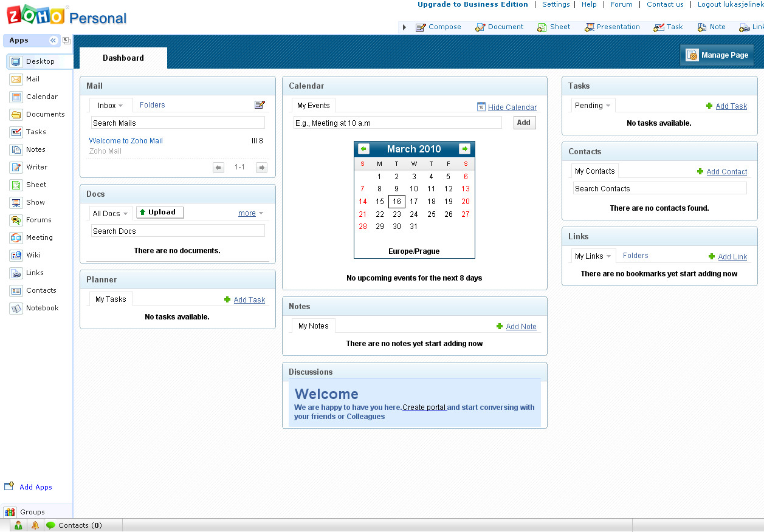Open Contacts app in the sidebar

(33, 290)
